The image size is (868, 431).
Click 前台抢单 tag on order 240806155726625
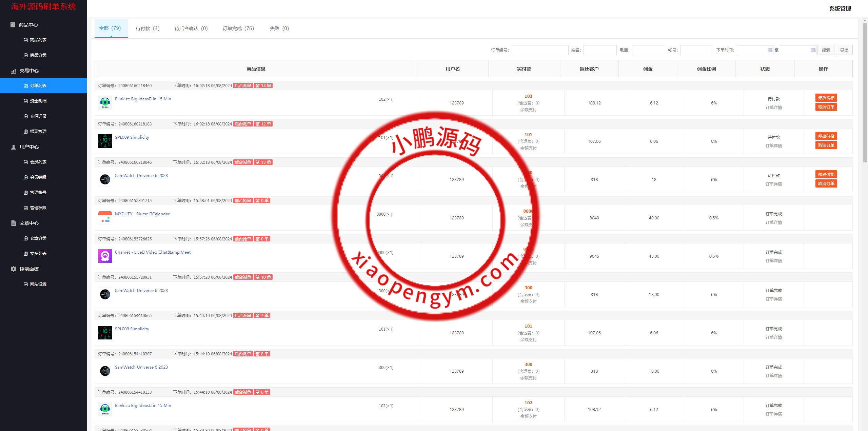(243, 239)
